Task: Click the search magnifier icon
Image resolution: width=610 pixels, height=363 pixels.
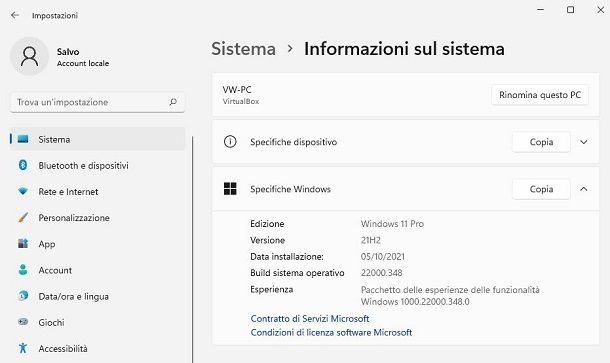Action: (x=173, y=102)
